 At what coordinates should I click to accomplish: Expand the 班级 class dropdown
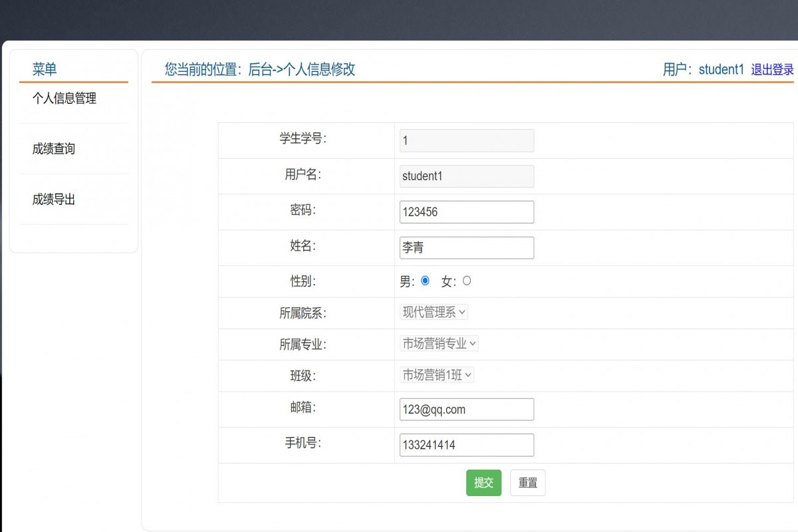point(436,374)
